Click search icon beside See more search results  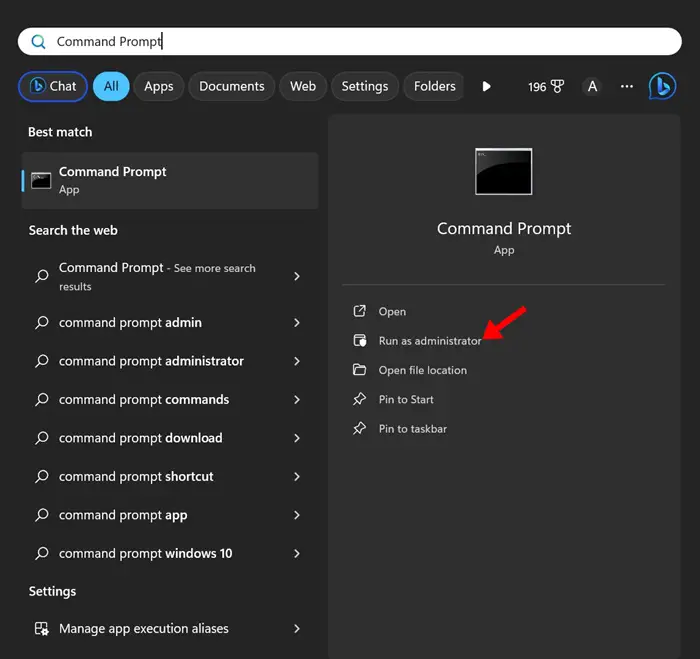pyautogui.click(x=42, y=276)
